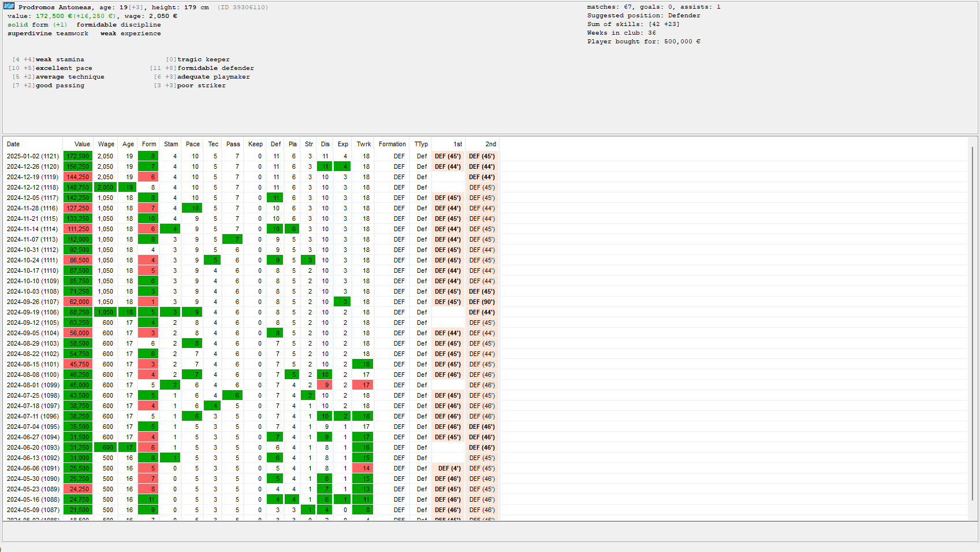Click the Keep column header
Screen dimensions: 980x552
tap(255, 144)
